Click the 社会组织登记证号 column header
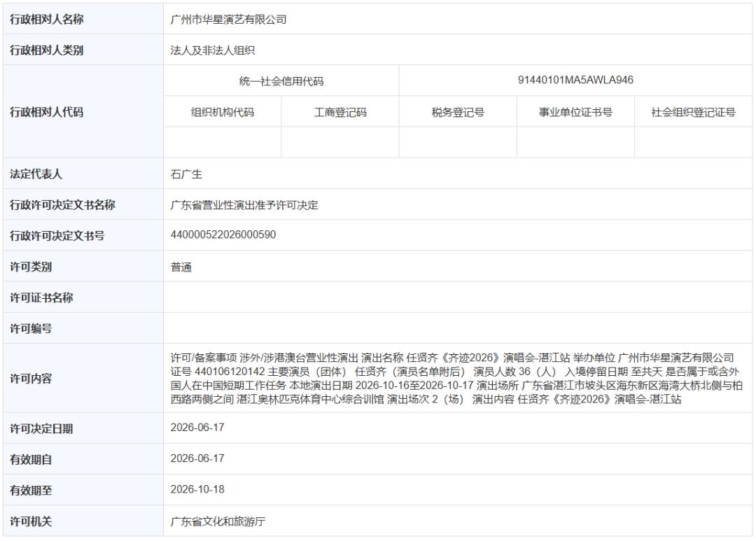The height and width of the screenshot is (541, 756). [x=693, y=112]
